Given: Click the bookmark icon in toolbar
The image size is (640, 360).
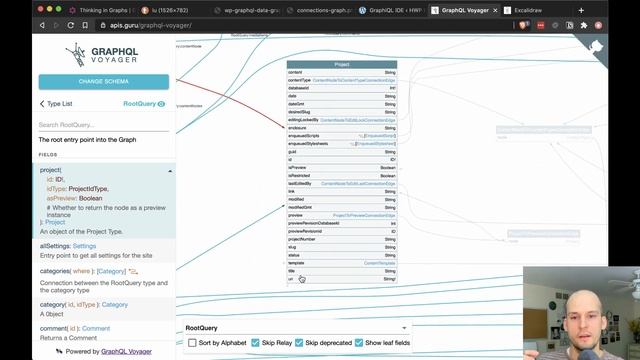Looking at the screenshot, I should tap(85, 25).
